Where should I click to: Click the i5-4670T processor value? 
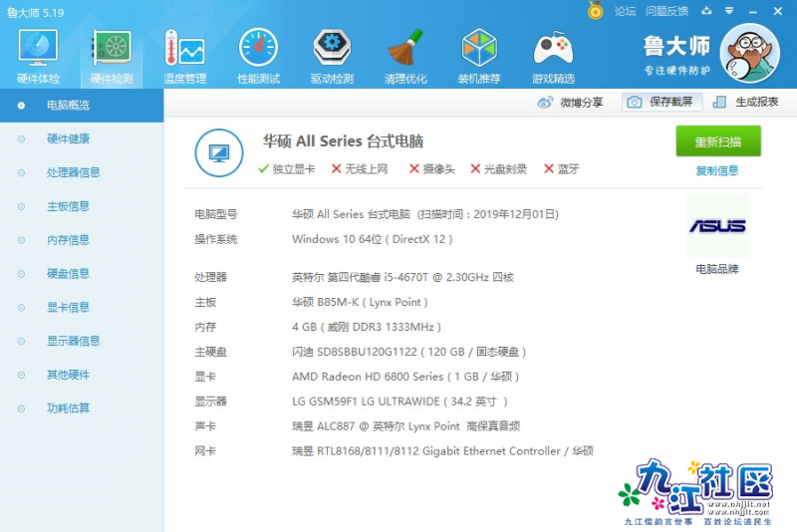coord(402,277)
